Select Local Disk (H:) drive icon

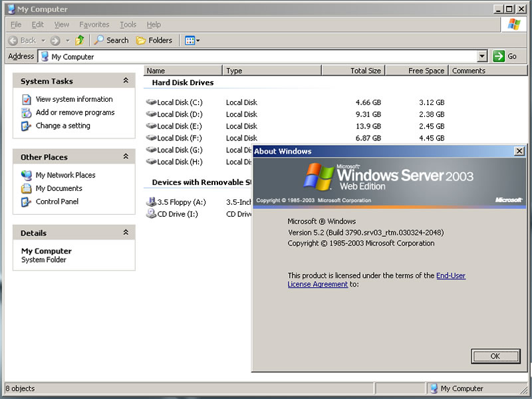pyautogui.click(x=151, y=161)
